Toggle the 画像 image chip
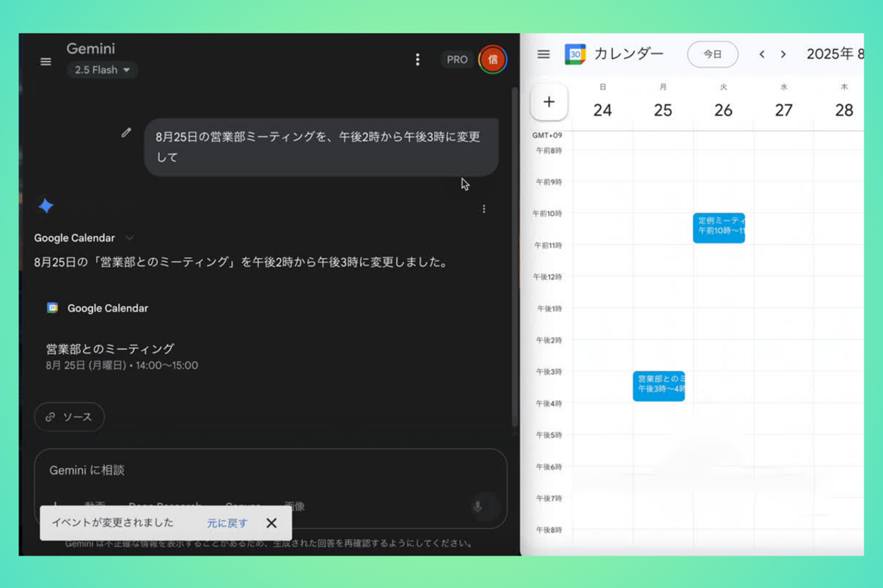The height and width of the screenshot is (588, 883). point(295,505)
